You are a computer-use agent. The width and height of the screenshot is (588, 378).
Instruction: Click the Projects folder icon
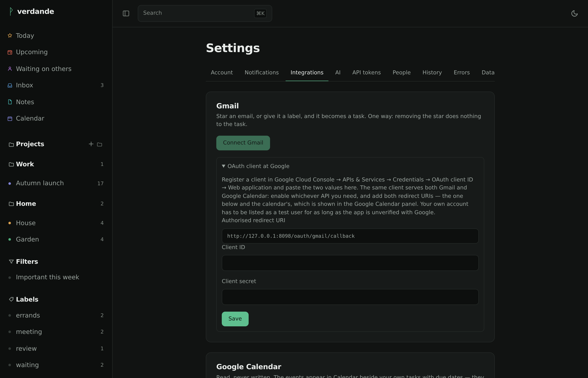(11, 144)
